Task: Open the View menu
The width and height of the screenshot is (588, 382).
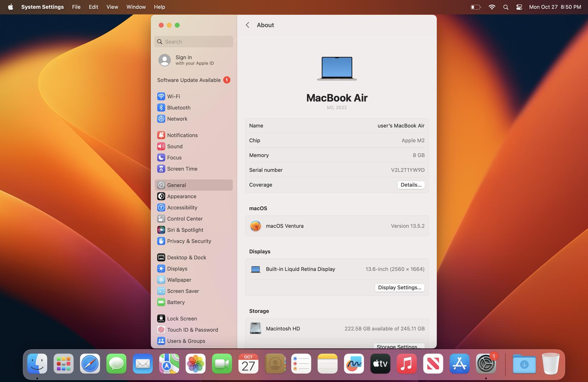Action: pos(112,7)
